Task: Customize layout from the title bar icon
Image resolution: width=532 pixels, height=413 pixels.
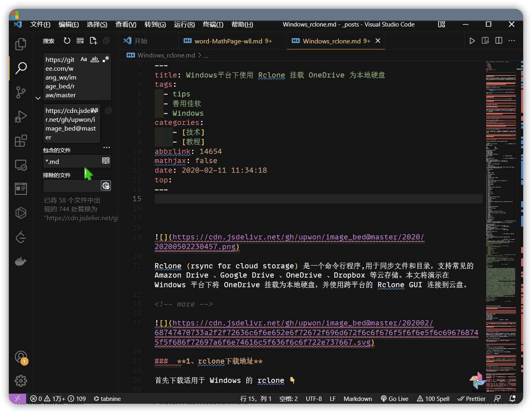Action: [x=442, y=25]
